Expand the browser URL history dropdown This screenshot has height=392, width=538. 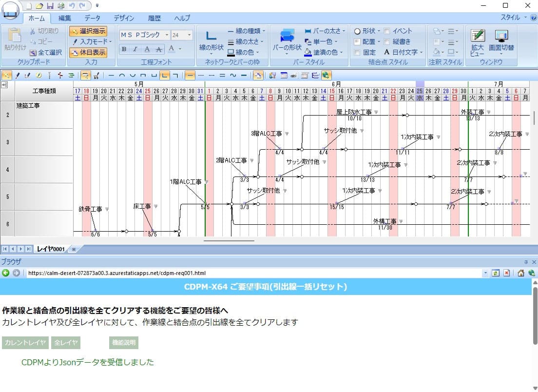485,273
